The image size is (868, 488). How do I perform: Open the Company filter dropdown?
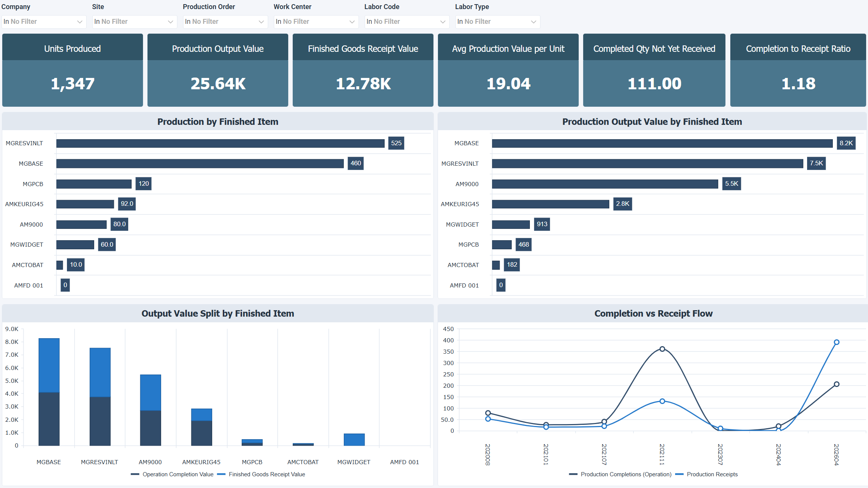[43, 22]
